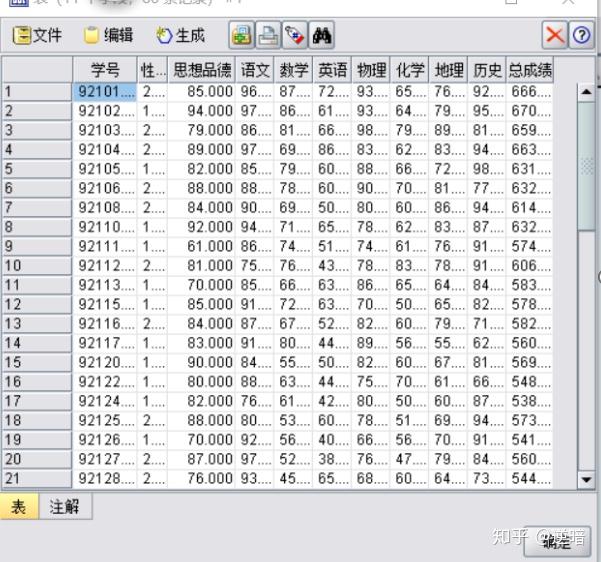Click the highlighted cell 92101 in row 1
Screen dimensions: 601x562
tap(105, 92)
